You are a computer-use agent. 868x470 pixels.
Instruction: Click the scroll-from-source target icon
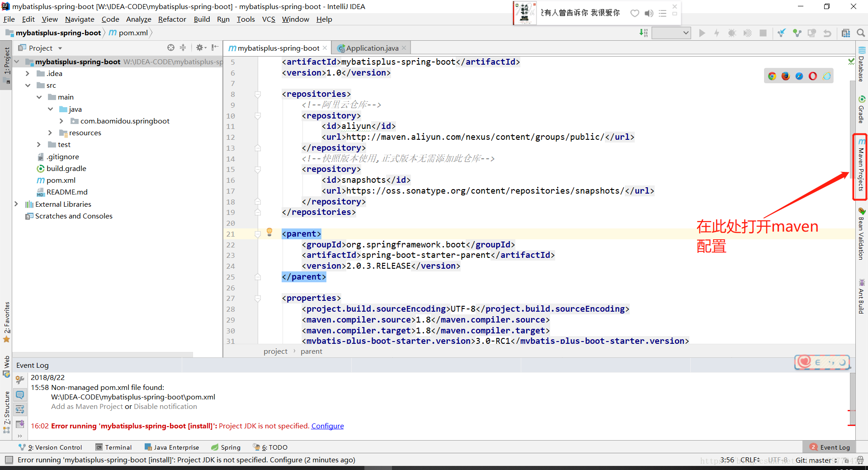coord(170,47)
